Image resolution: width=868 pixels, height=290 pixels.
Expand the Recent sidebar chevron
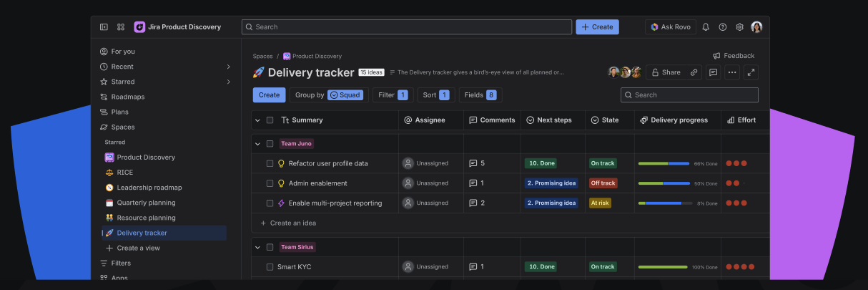(229, 67)
